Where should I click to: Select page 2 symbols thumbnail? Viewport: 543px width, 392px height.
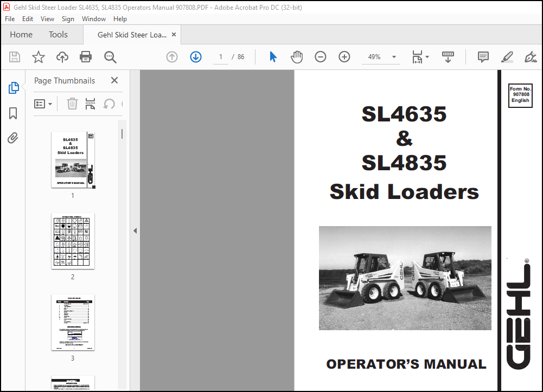(73, 241)
